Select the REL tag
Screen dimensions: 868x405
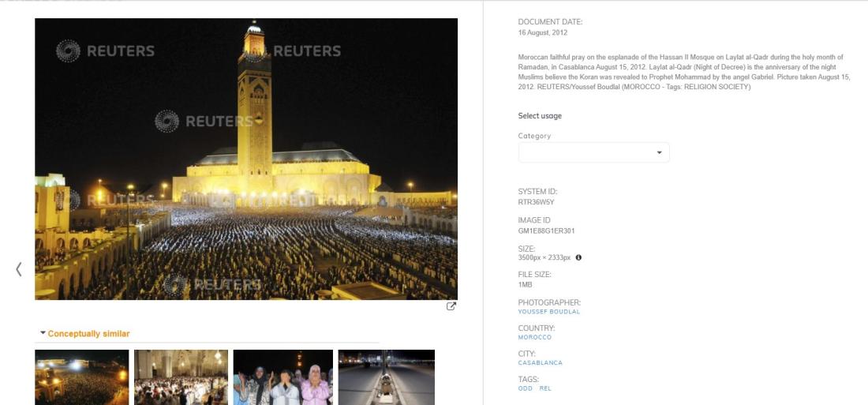point(545,388)
